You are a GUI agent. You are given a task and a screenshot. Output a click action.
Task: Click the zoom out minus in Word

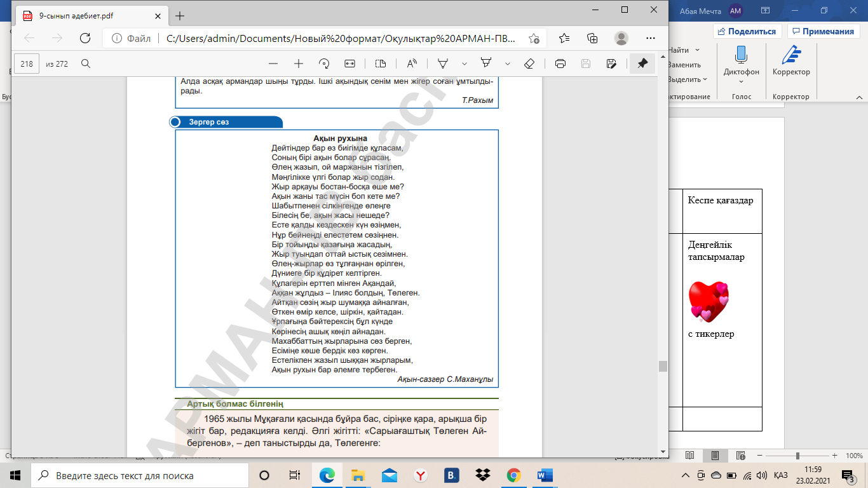pyautogui.click(x=759, y=456)
